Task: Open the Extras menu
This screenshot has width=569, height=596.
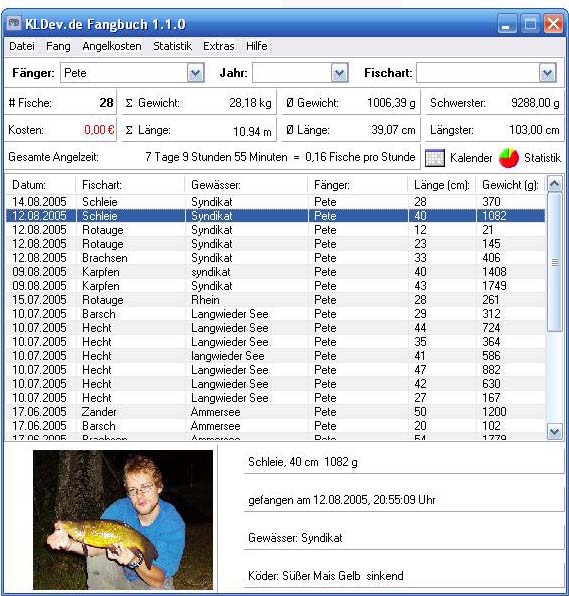Action: click(x=219, y=46)
